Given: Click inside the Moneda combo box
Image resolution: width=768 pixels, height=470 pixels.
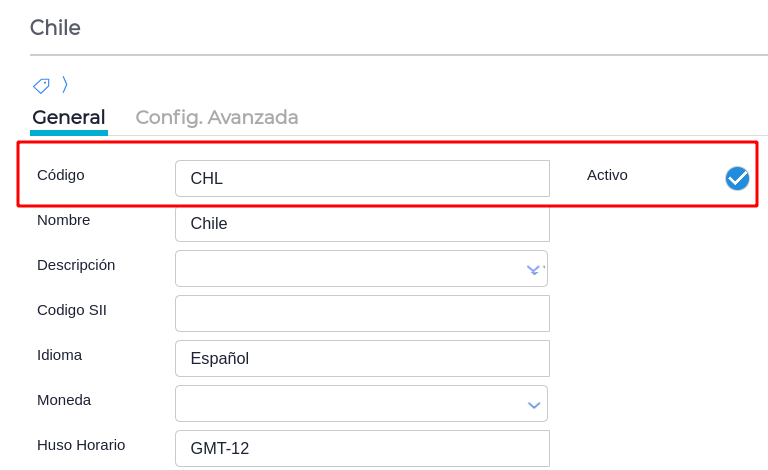Looking at the screenshot, I should click(350, 403).
